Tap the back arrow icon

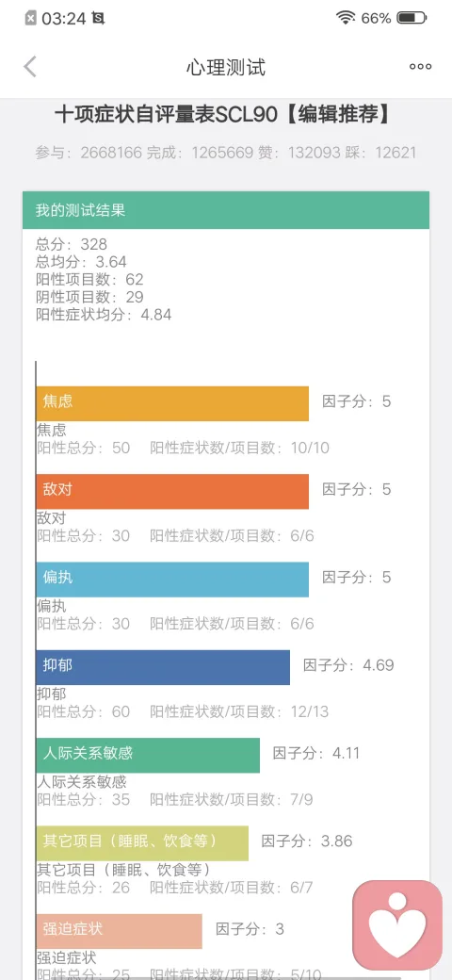(x=30, y=66)
